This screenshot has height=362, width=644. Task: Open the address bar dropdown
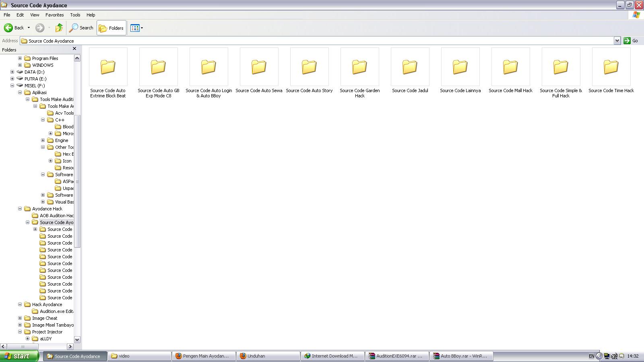click(x=617, y=41)
